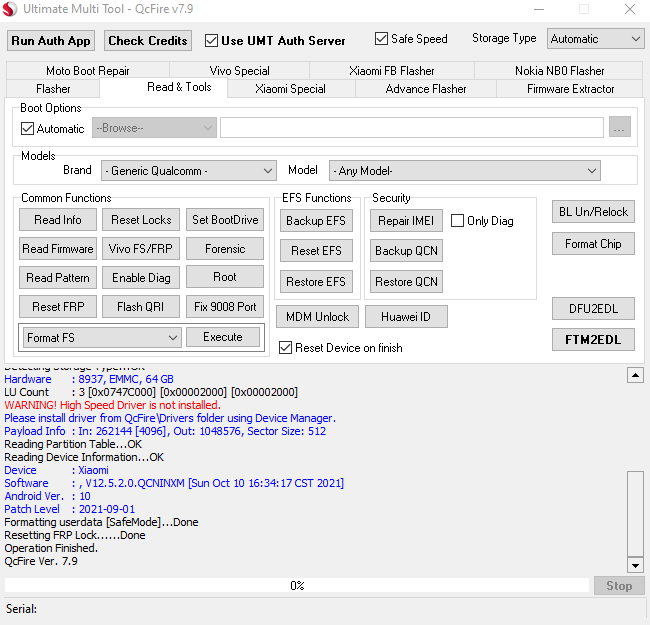Click the Flash QRI button
This screenshot has height=625, width=650.
point(141,306)
